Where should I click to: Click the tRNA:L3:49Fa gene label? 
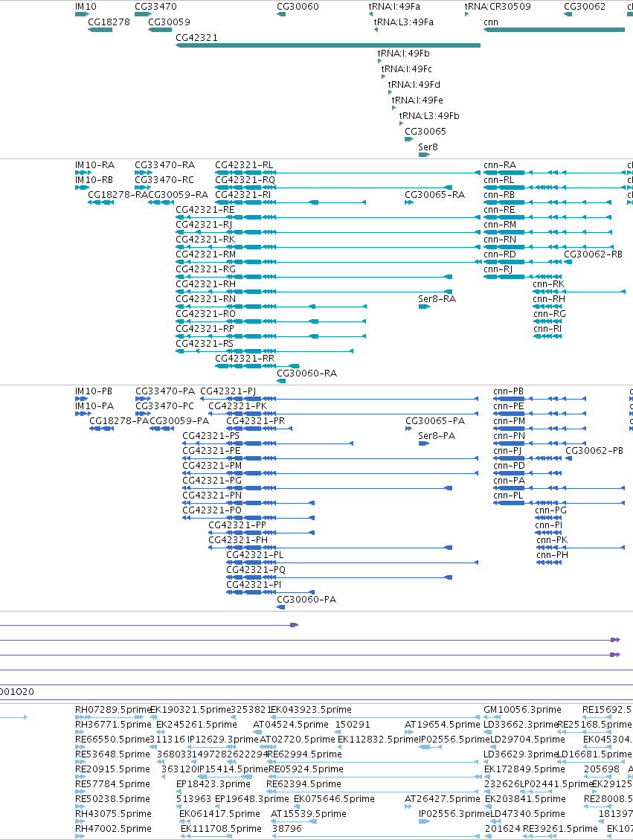(404, 22)
